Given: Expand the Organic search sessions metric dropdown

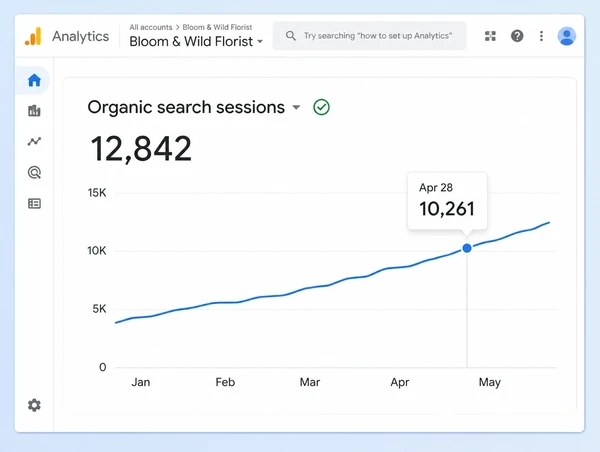Looking at the screenshot, I should pos(296,107).
